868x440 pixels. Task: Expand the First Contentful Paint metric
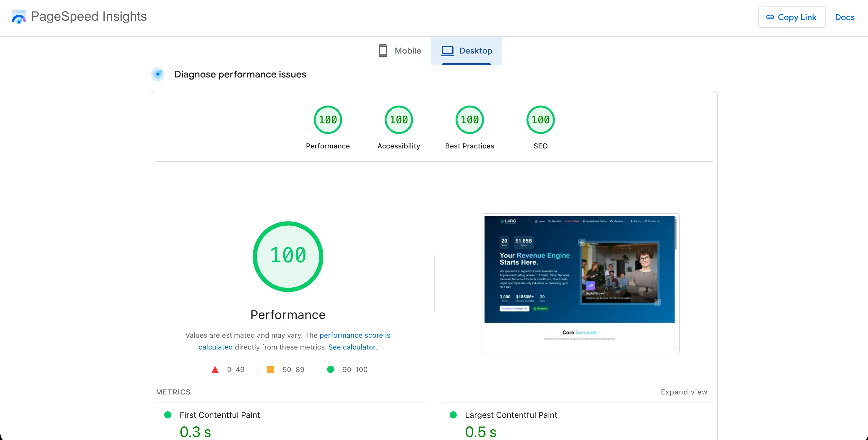[219, 415]
